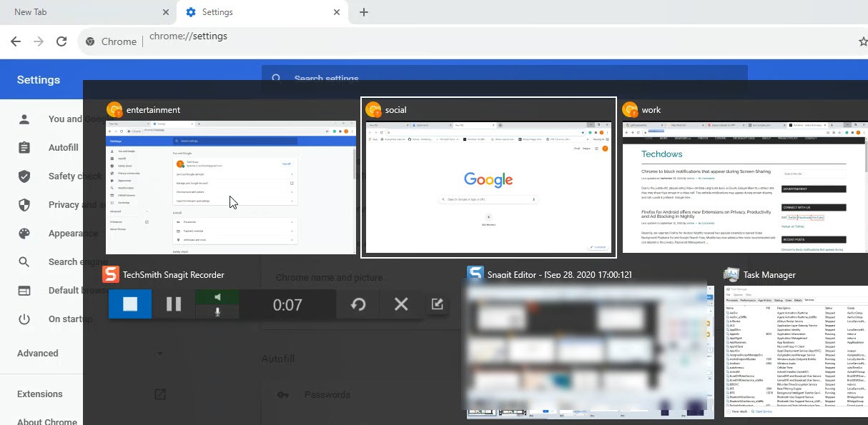This screenshot has height=425, width=868.
Task: Stop the Snagit recording
Action: pyautogui.click(x=130, y=304)
